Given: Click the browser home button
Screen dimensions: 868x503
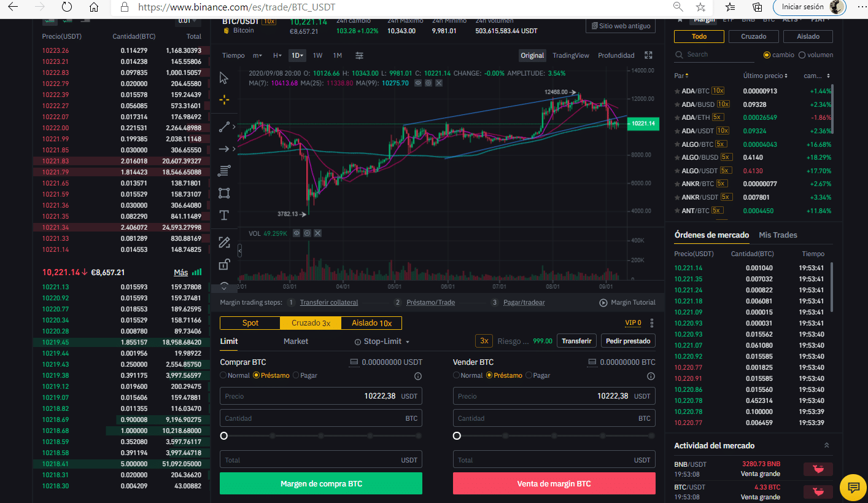Looking at the screenshot, I should (93, 7).
